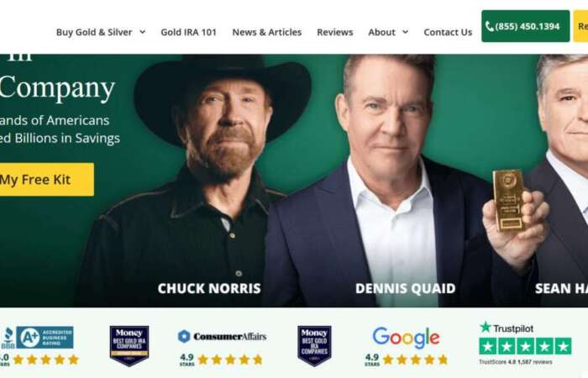Click the Google 4.9 stars rating
Viewport: 588px width, 378px height.
click(407, 360)
